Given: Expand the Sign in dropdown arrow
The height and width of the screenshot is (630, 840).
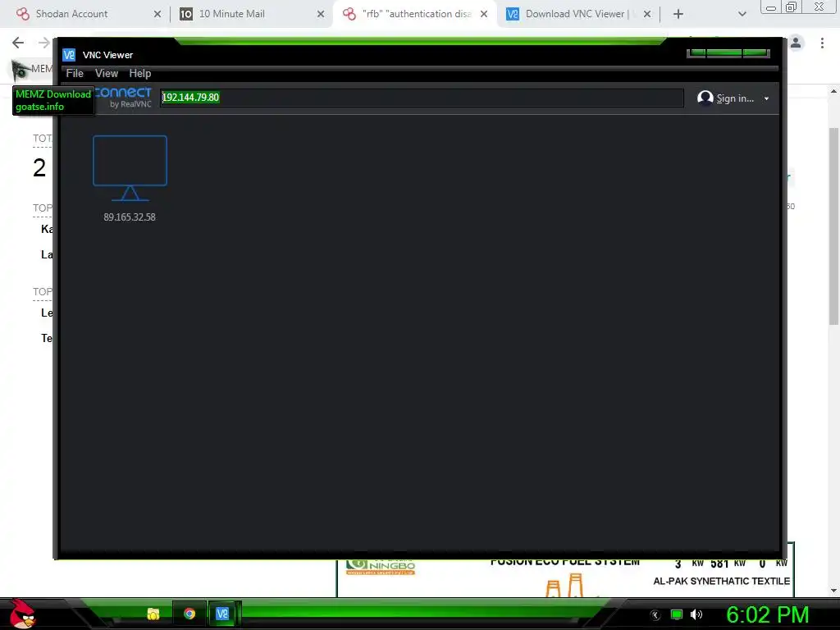Looking at the screenshot, I should [767, 98].
